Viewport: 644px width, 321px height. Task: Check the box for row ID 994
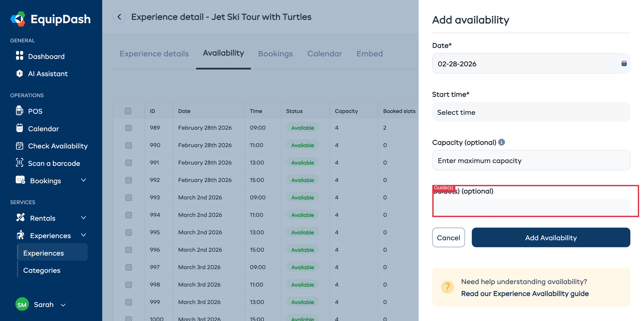pyautogui.click(x=128, y=215)
